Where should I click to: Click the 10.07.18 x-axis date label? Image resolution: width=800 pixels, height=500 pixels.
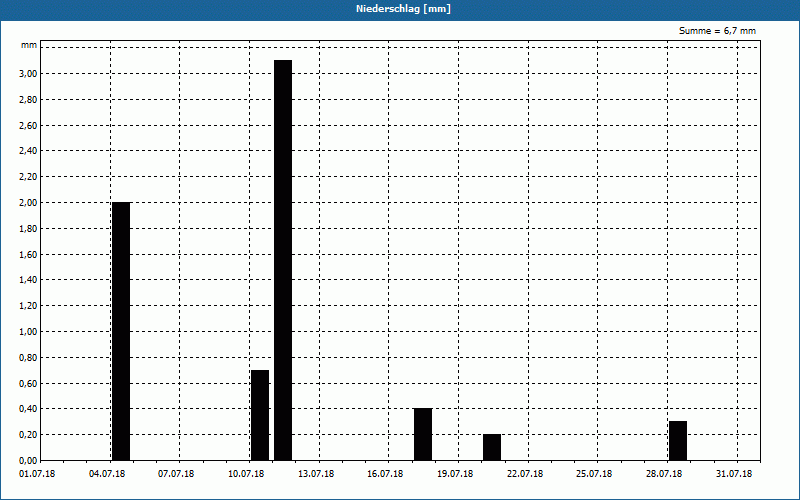coord(246,474)
